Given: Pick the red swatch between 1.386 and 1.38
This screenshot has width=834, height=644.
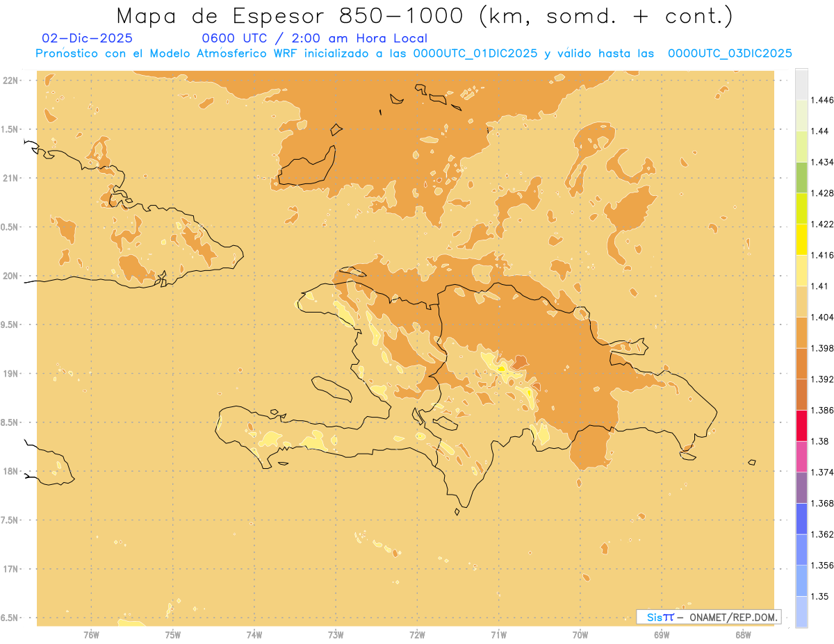Looking at the screenshot, I should (x=801, y=426).
